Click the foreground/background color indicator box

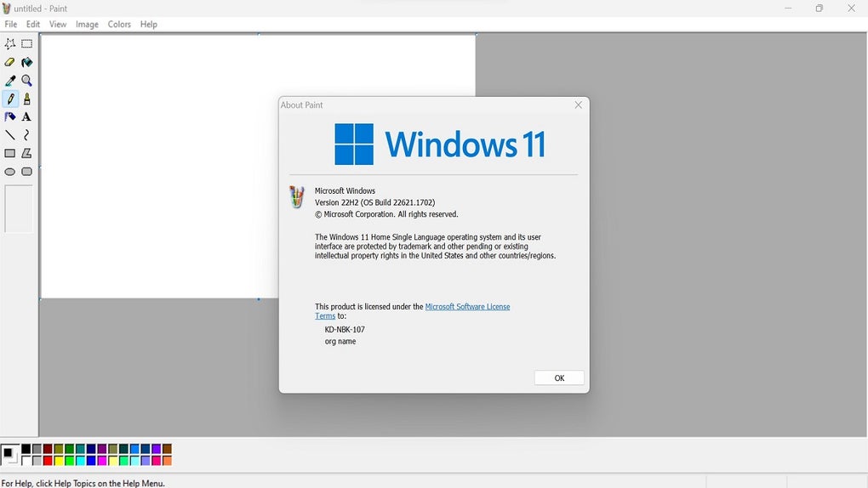pyautogui.click(x=9, y=454)
